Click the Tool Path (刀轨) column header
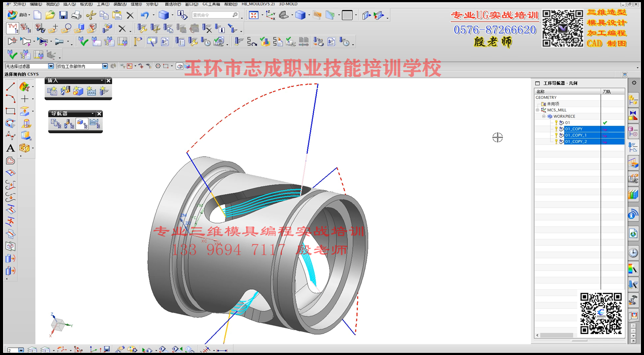This screenshot has height=355, width=644. point(613,92)
